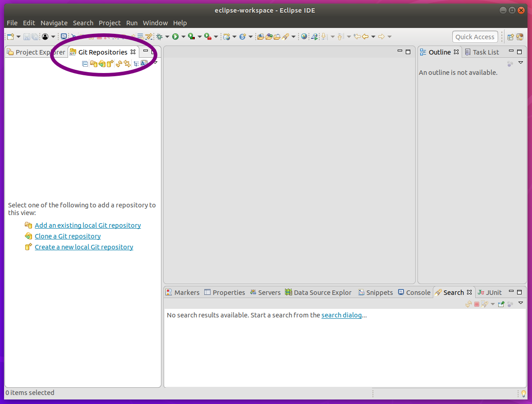Click the Open Perspective icon
This screenshot has height=404, width=532.
(x=511, y=37)
